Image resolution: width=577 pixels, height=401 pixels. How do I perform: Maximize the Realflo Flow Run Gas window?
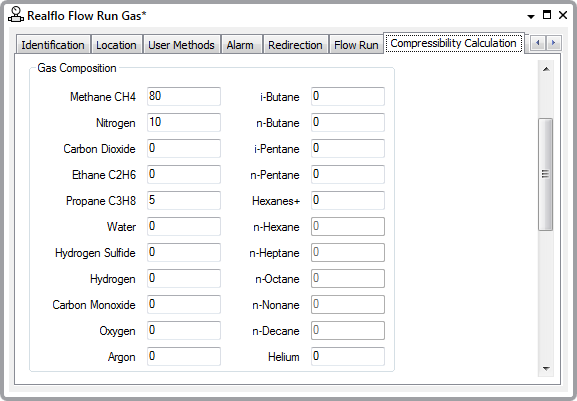(x=547, y=15)
